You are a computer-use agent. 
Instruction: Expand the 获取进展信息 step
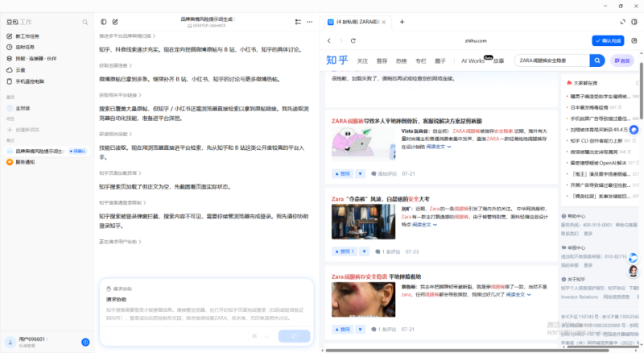click(x=115, y=66)
